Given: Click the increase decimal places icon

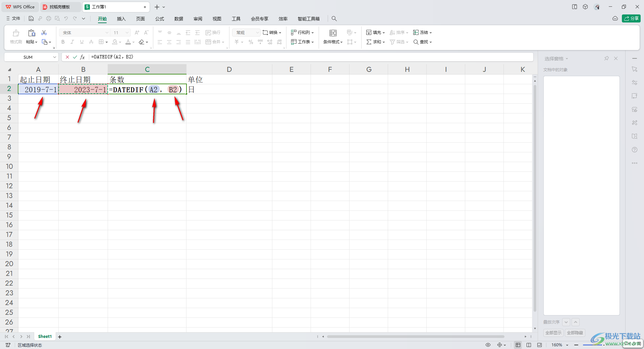Looking at the screenshot, I should click(270, 42).
